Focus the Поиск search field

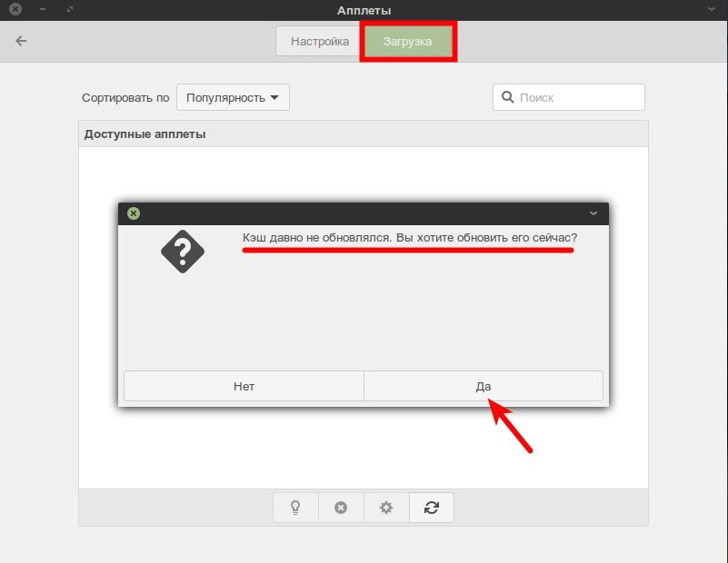pos(569,97)
